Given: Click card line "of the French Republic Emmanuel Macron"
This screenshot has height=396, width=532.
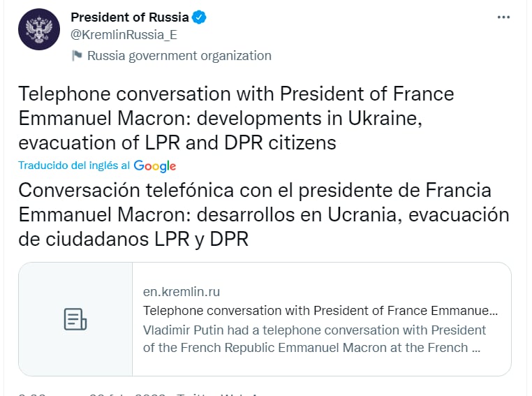Looking at the screenshot, I should coord(311,348).
